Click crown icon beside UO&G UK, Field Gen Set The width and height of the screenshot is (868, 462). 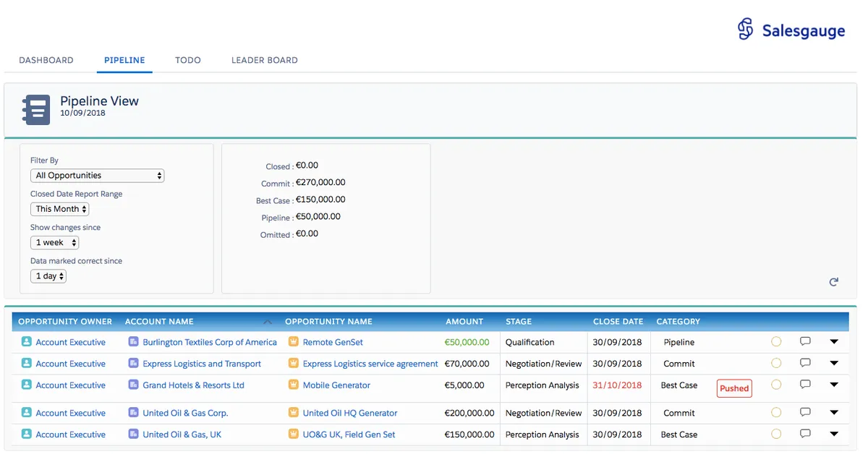point(294,435)
